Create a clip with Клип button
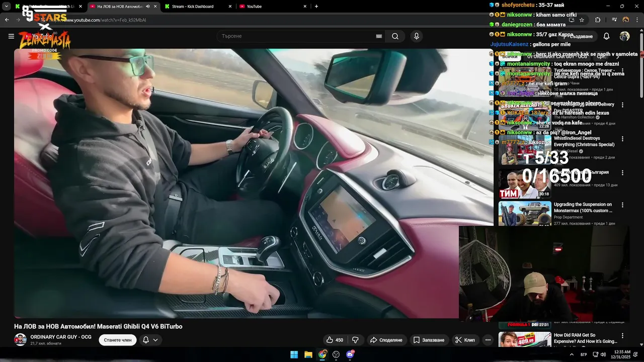Screen dimensions: 644x362 coord(465,340)
